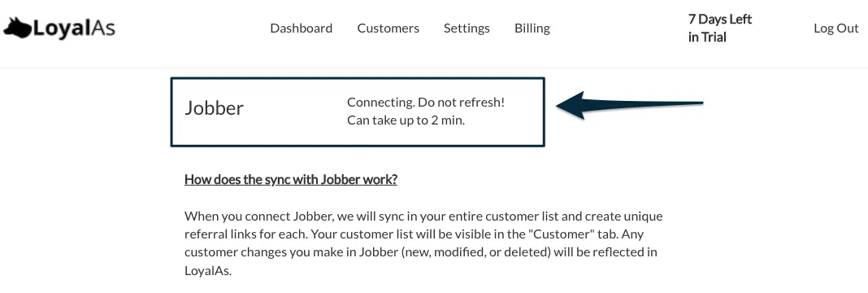Image resolution: width=868 pixels, height=293 pixels.
Task: Click the "Can take up to 2 min." line
Action: point(406,120)
